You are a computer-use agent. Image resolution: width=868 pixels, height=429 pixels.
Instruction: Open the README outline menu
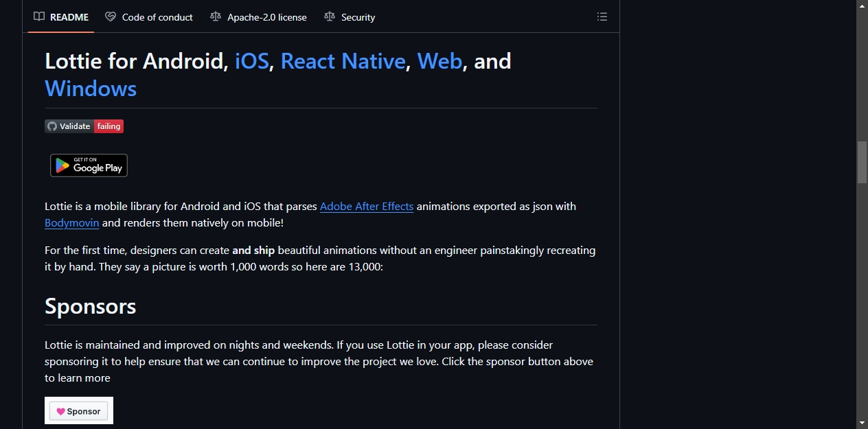tap(602, 16)
